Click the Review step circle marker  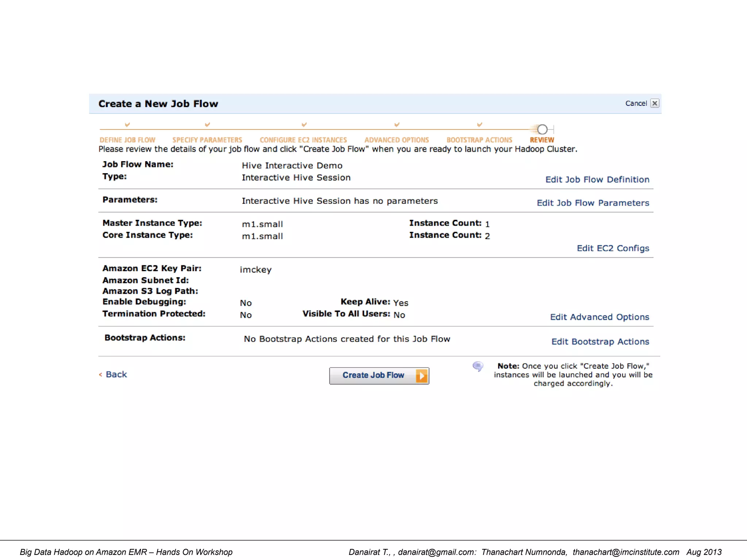tap(542, 129)
